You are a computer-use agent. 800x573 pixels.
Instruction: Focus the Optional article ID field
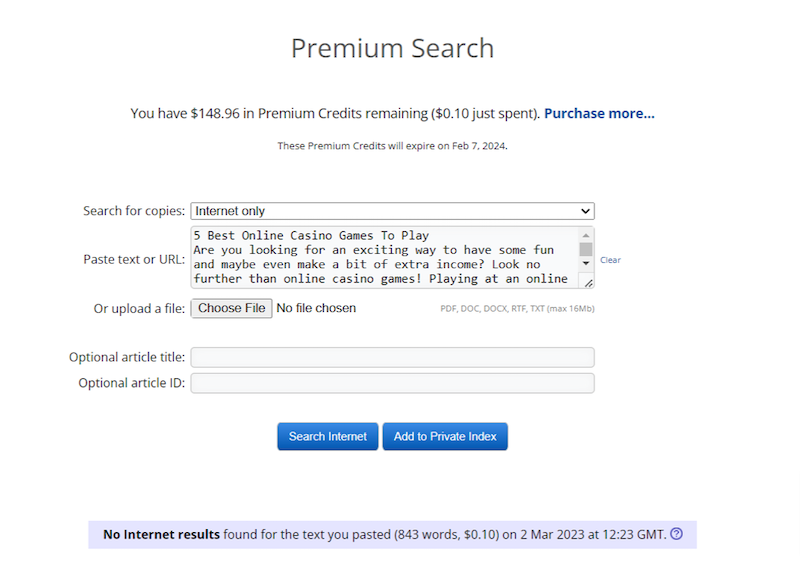click(x=392, y=383)
